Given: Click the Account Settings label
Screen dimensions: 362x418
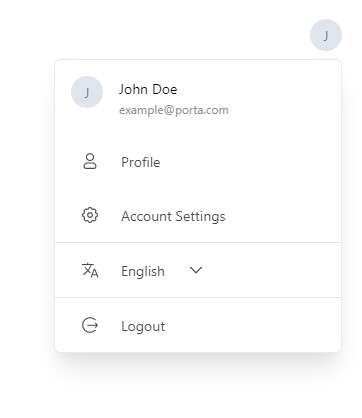Looking at the screenshot, I should tap(173, 216).
